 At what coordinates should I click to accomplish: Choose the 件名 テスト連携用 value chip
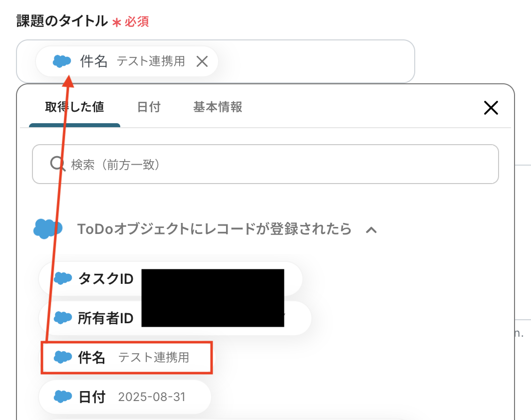point(127,357)
